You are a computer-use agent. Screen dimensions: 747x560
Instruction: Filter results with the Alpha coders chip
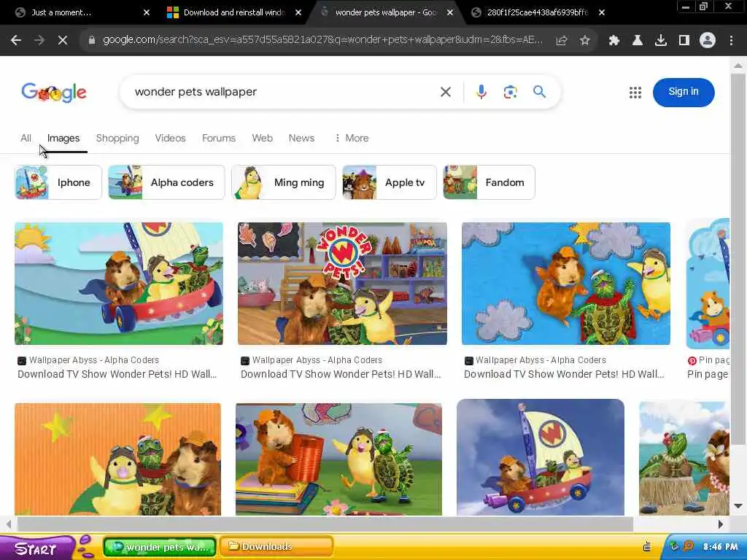166,182
